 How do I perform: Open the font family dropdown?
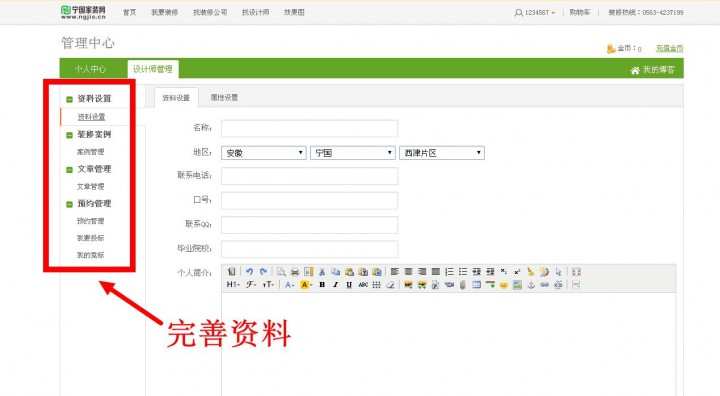251,285
